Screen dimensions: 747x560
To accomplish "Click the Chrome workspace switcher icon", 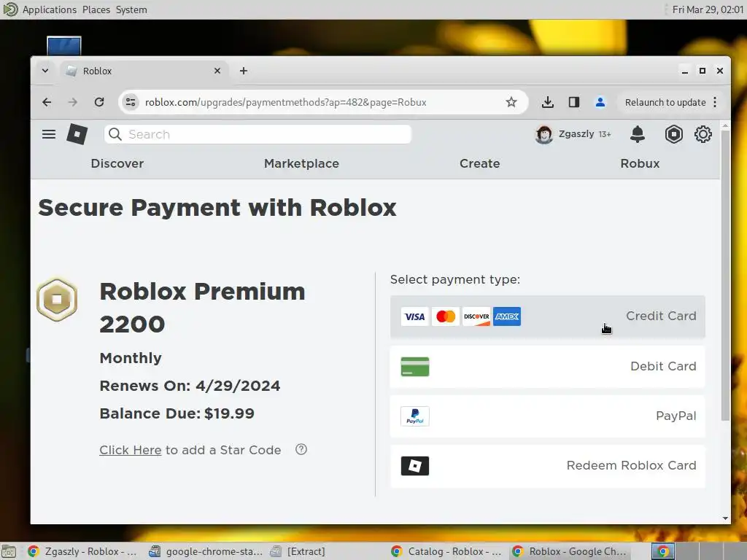I will [662, 551].
